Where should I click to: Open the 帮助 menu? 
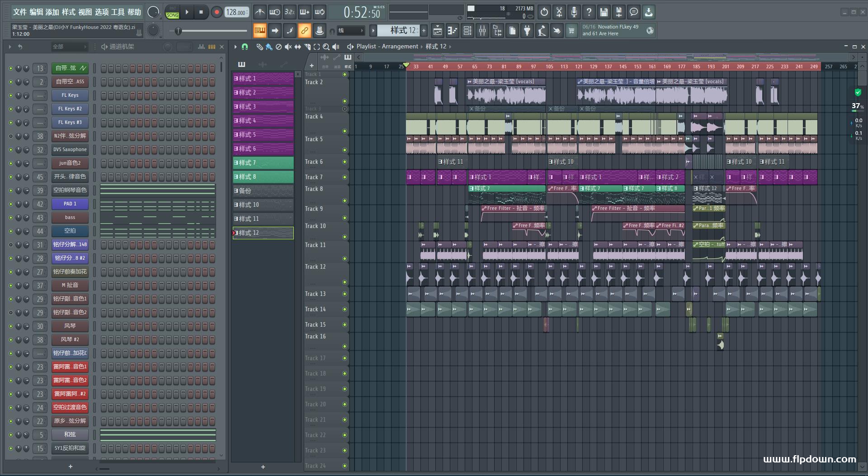click(134, 12)
